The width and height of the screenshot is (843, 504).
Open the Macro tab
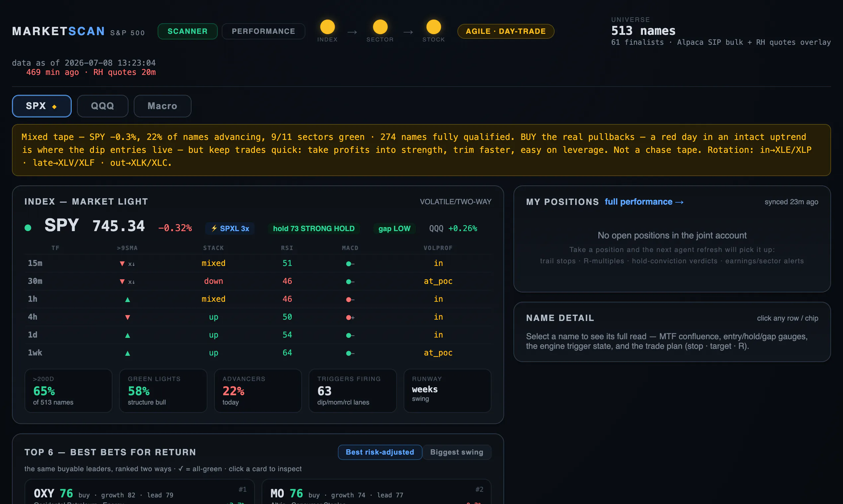tap(163, 106)
